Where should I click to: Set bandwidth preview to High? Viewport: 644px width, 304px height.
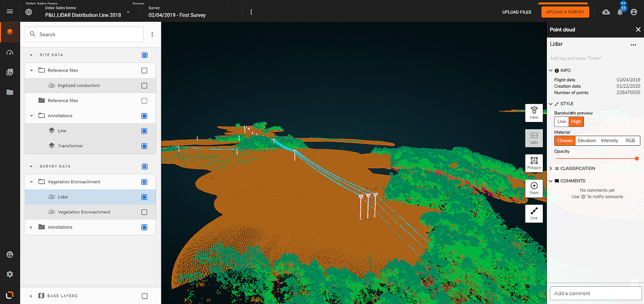click(576, 122)
